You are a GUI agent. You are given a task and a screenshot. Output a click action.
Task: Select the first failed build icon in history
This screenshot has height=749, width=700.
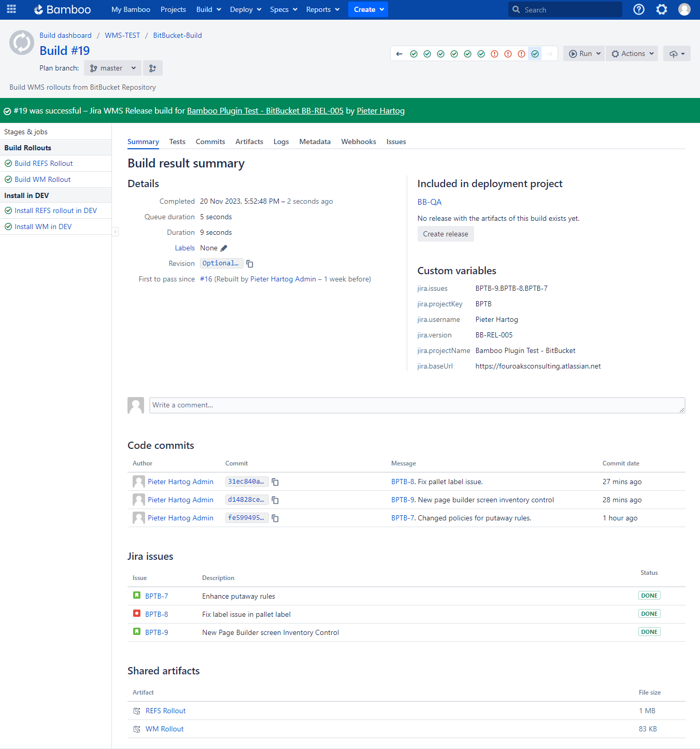(494, 54)
